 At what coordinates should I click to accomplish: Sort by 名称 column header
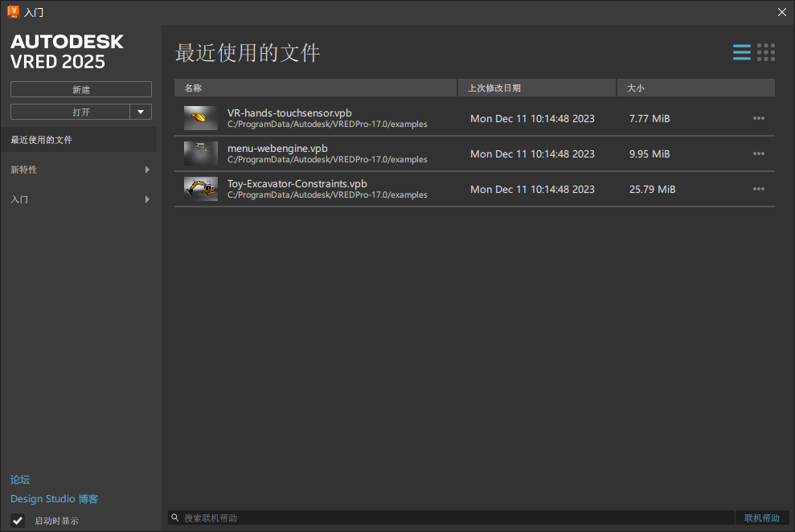[x=315, y=88]
